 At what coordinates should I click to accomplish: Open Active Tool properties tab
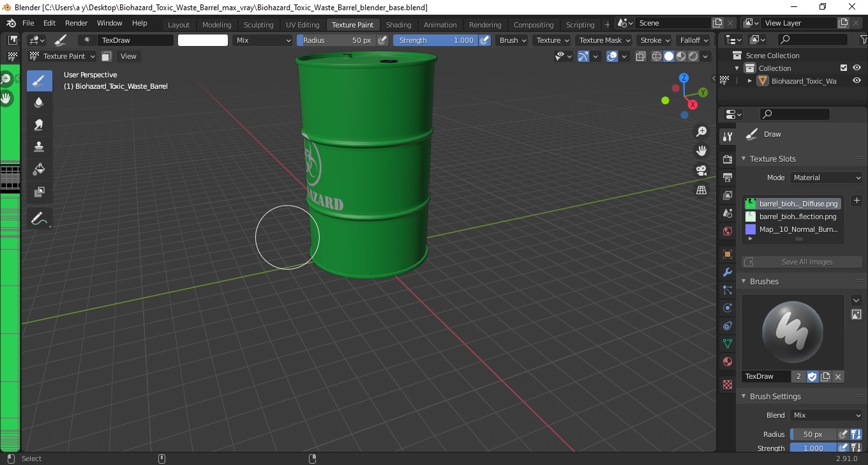tap(727, 137)
